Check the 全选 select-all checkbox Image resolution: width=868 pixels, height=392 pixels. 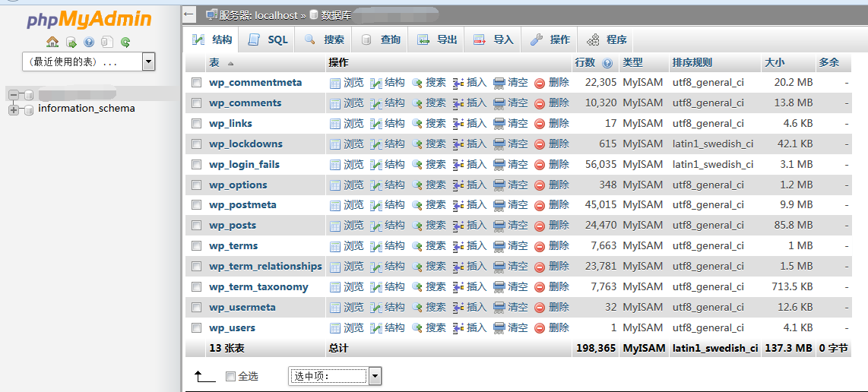click(231, 377)
